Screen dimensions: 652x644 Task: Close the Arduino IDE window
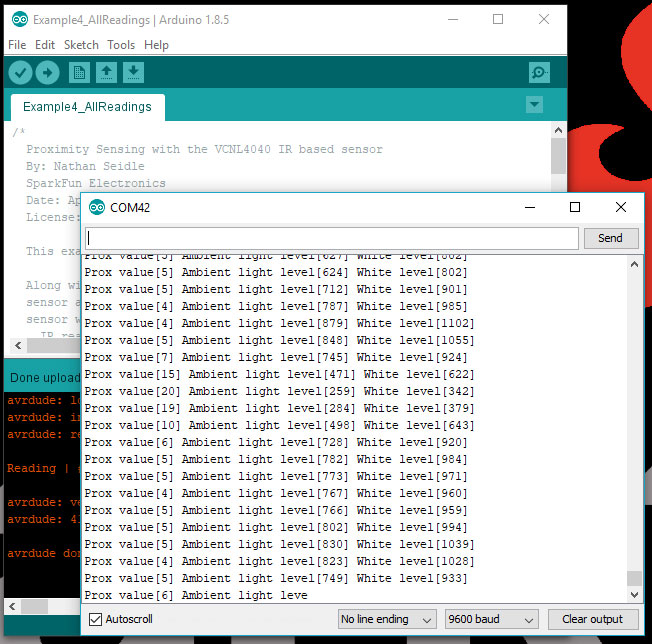click(x=544, y=19)
